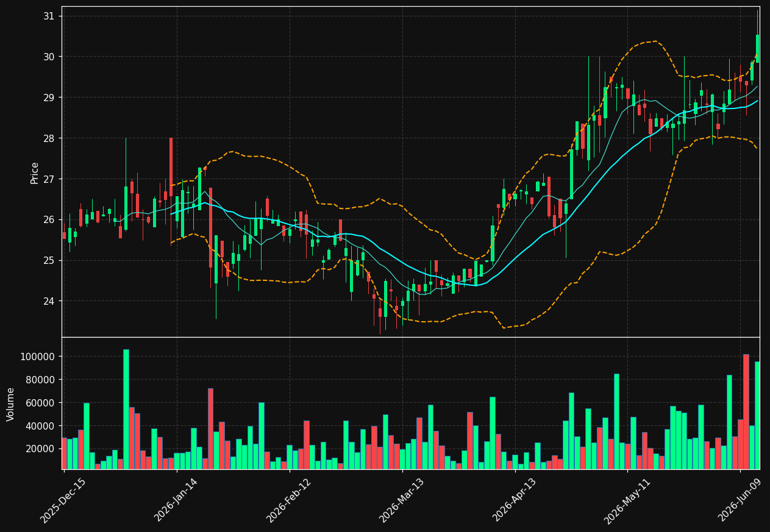This screenshot has height=532, width=770.
Task: Click the 30 price tick label
Action: click(49, 57)
